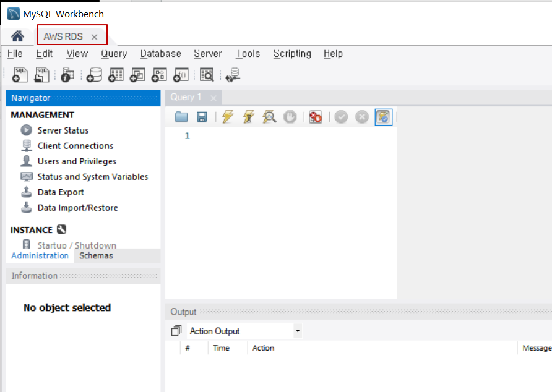
Task: Open Startup / Shutdown
Action: tap(77, 245)
